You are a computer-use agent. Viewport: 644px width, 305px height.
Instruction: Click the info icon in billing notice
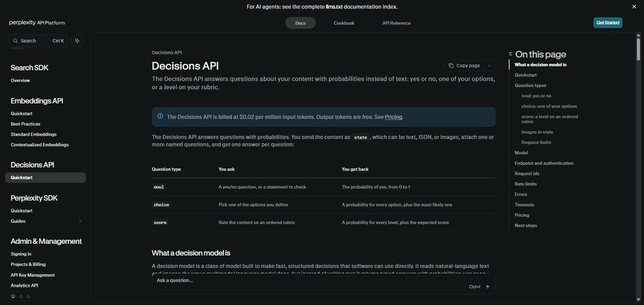pos(160,116)
